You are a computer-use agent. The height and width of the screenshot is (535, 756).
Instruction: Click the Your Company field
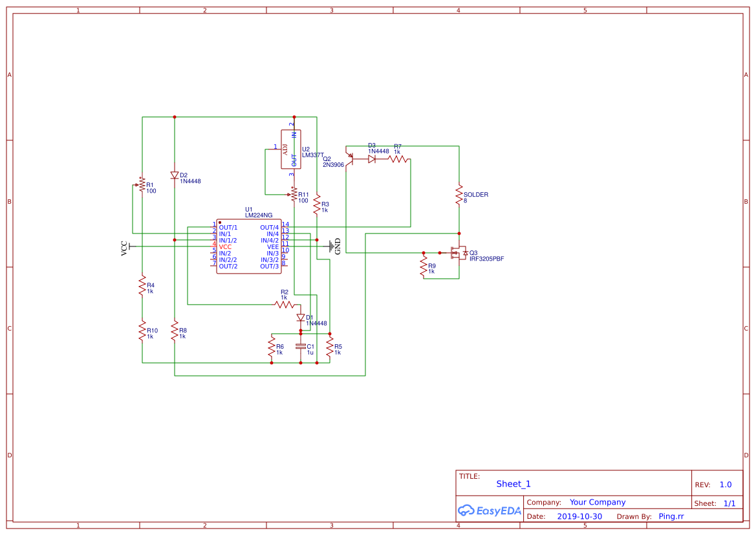coord(597,501)
